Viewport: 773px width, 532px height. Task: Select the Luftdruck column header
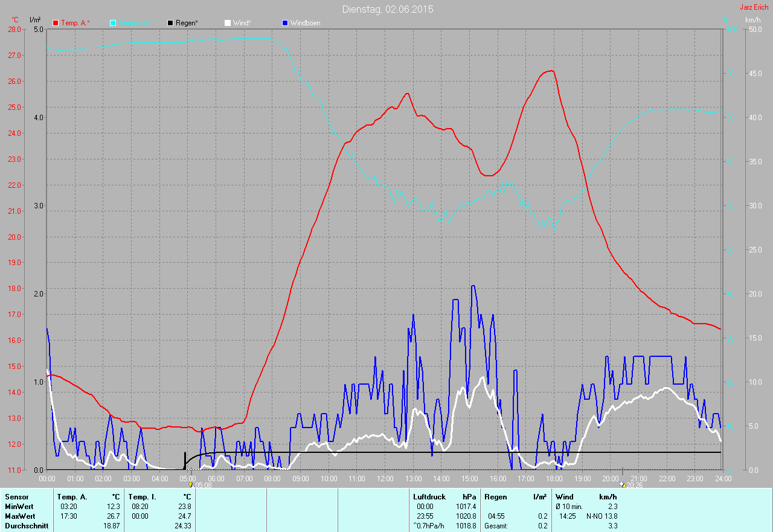429,497
